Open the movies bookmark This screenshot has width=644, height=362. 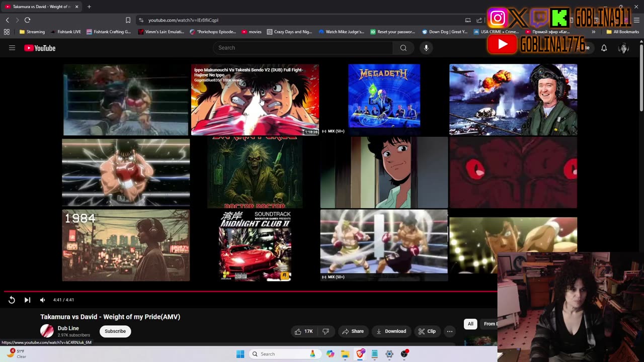pos(252,32)
